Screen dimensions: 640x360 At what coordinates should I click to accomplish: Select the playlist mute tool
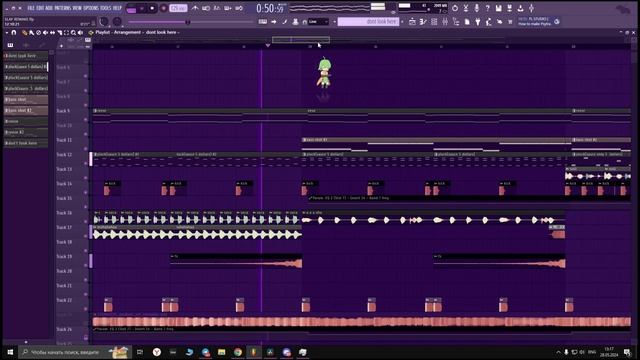coord(45,32)
